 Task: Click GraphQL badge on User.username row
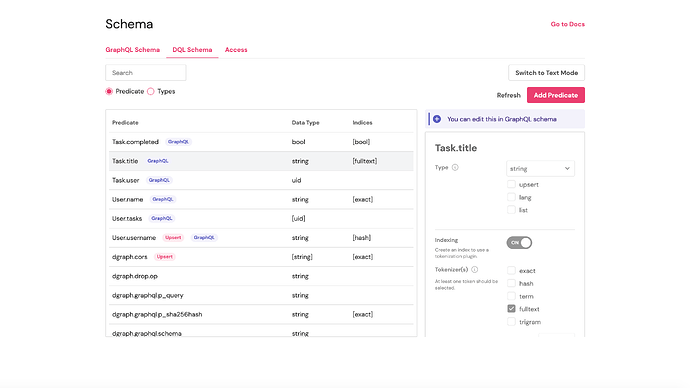[x=204, y=238]
